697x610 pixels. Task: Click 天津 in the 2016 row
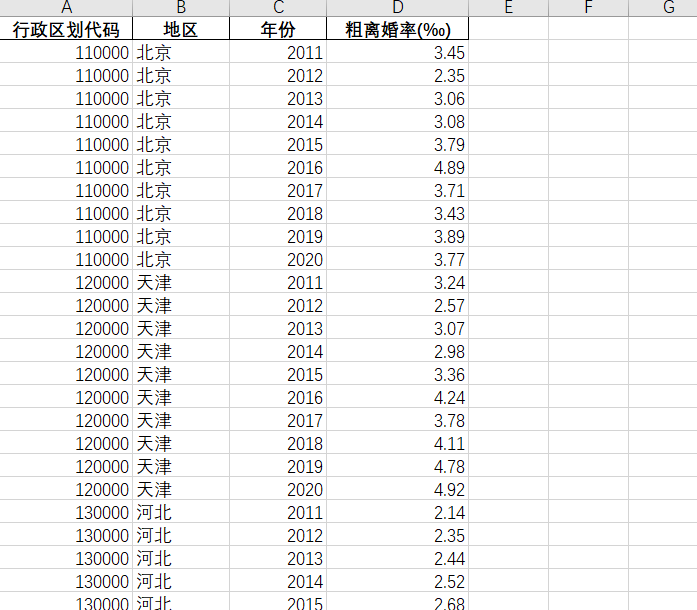(x=181, y=398)
